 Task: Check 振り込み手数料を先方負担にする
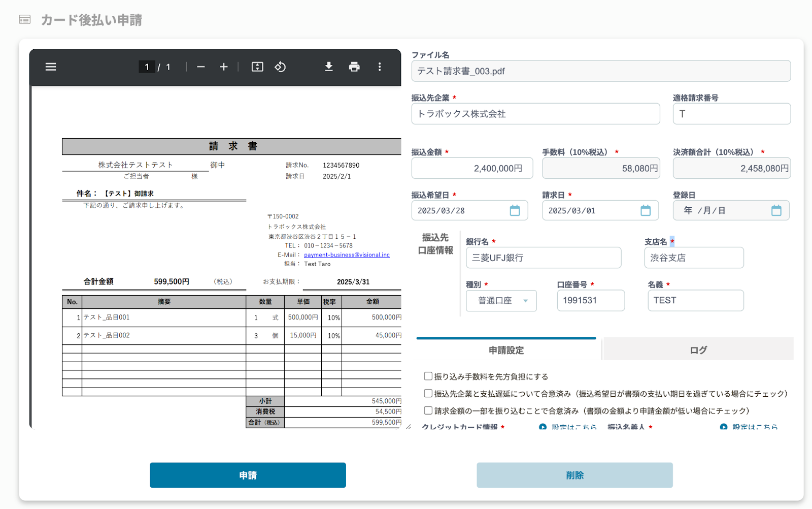(x=428, y=376)
